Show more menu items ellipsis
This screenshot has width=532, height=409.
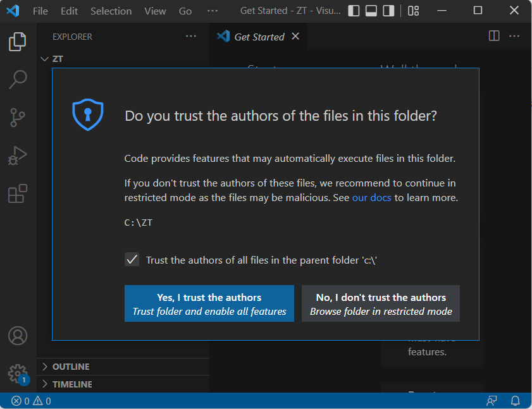click(213, 11)
